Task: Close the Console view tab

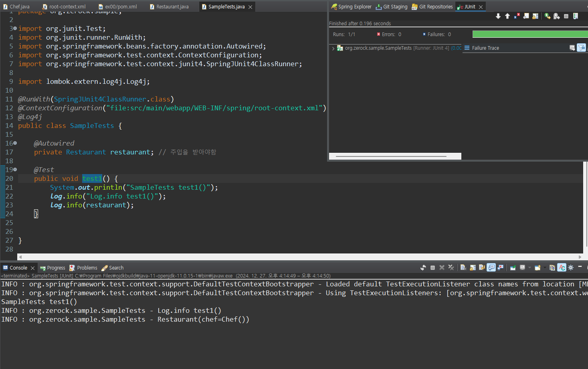Action: click(x=32, y=268)
